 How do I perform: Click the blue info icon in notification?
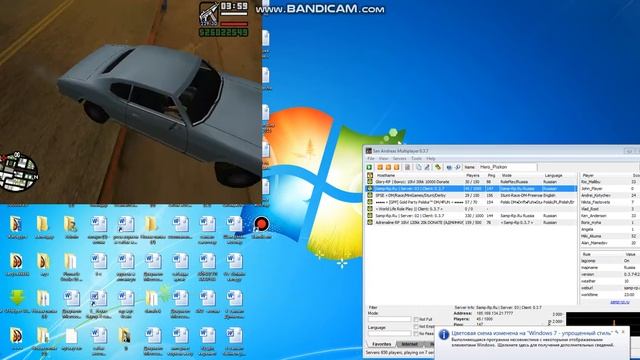pyautogui.click(x=443, y=335)
